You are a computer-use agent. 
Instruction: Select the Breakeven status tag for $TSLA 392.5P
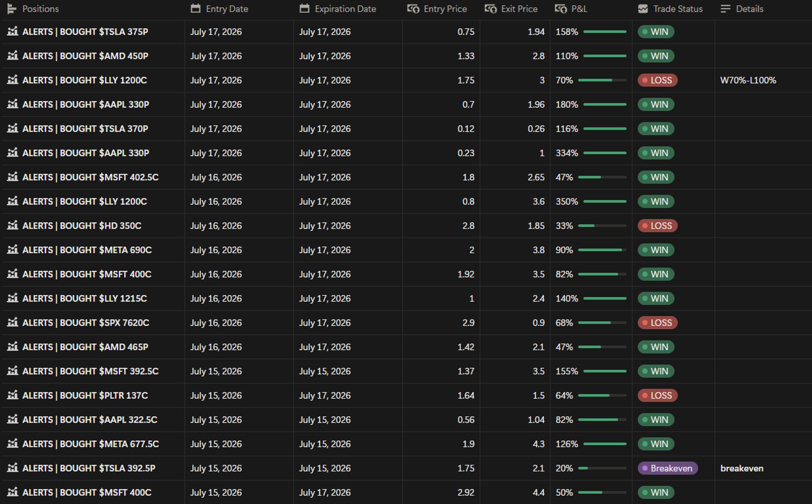point(668,468)
